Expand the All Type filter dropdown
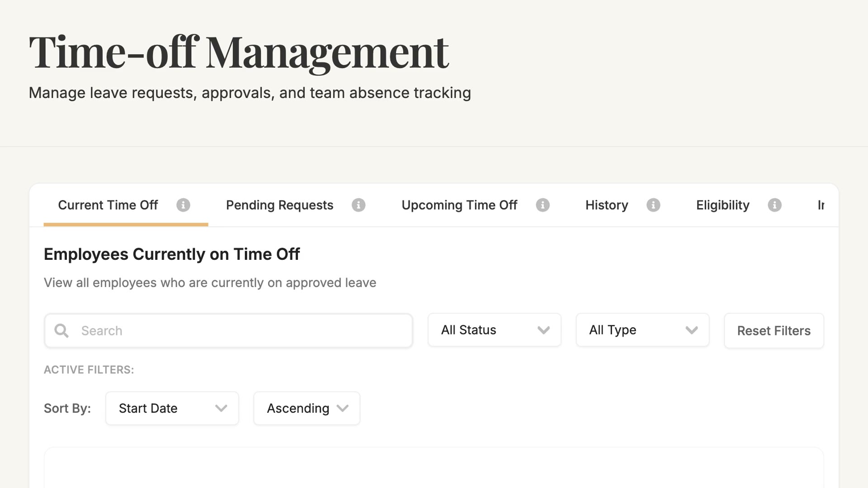This screenshot has height=488, width=868. pos(642,330)
